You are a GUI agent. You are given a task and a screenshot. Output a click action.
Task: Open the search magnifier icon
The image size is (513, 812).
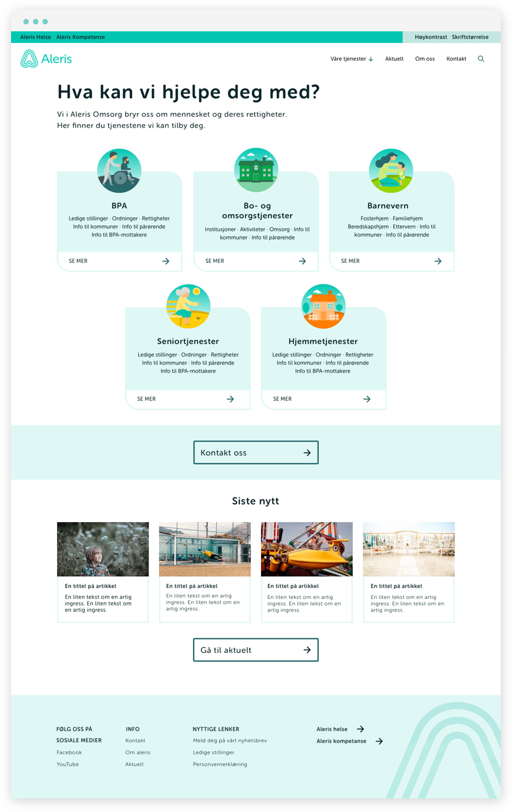481,59
